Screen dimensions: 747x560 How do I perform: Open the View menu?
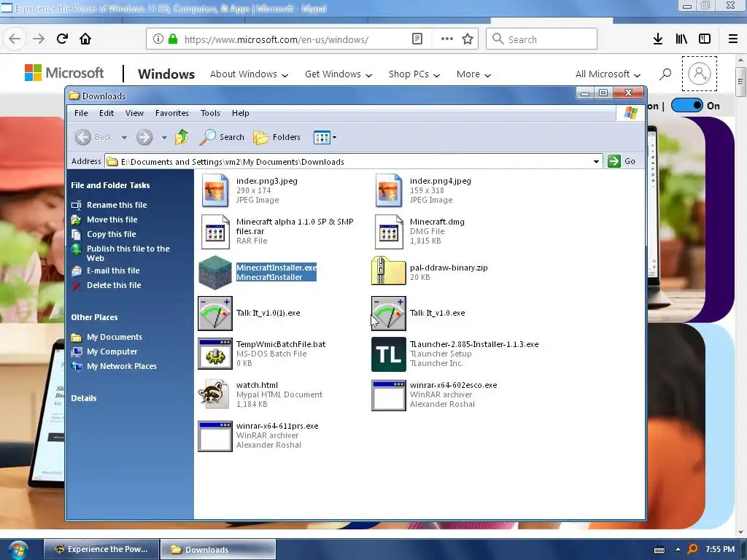pos(134,113)
